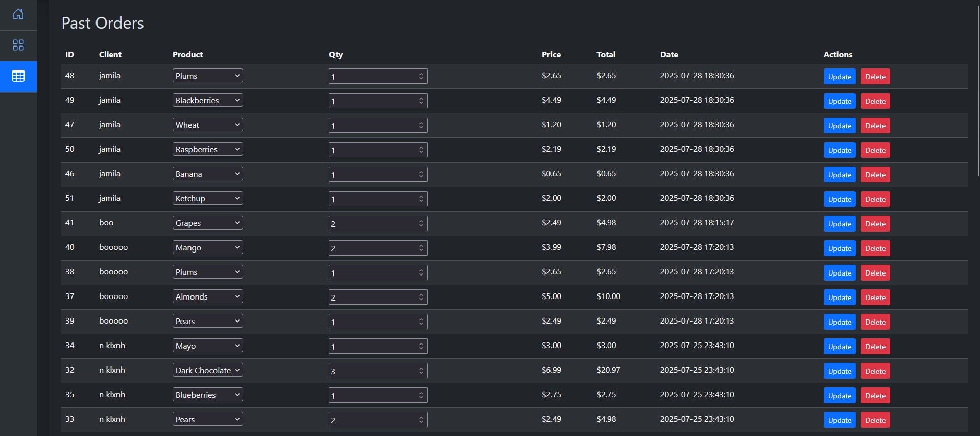This screenshot has height=436, width=980.
Task: Select the table orders sidebar icon
Action: (x=18, y=76)
